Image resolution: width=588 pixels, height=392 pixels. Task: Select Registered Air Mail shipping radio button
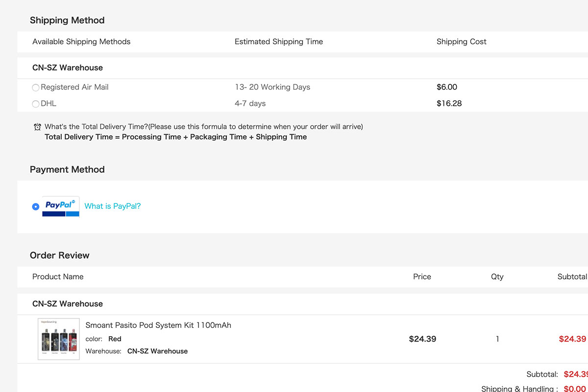[x=35, y=88]
